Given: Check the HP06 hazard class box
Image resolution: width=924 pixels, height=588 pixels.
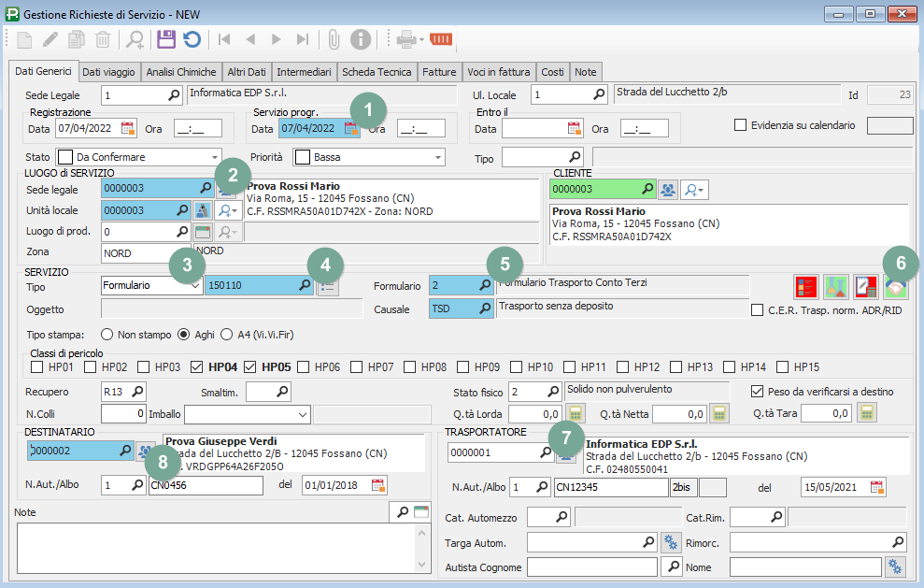Looking at the screenshot, I should (307, 367).
